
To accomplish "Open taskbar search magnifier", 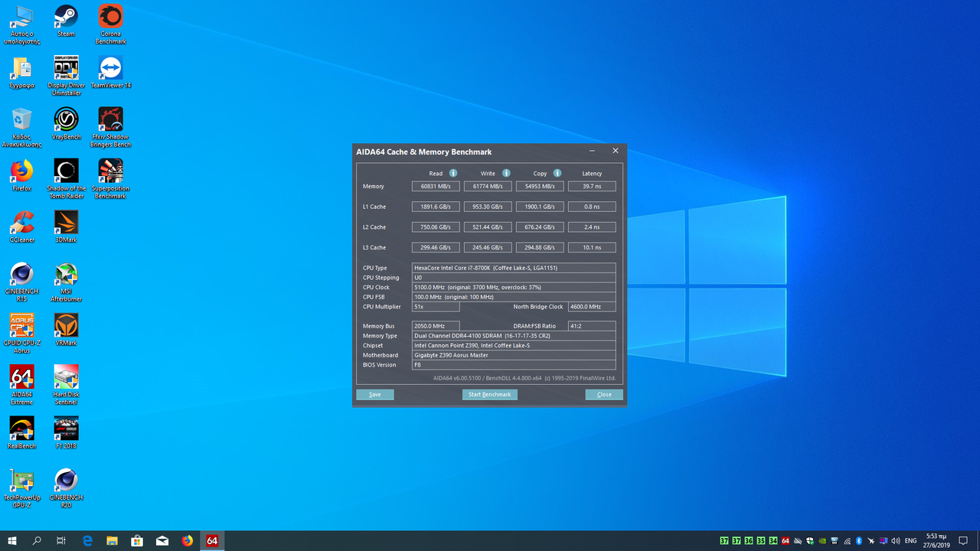I will pyautogui.click(x=37, y=540).
